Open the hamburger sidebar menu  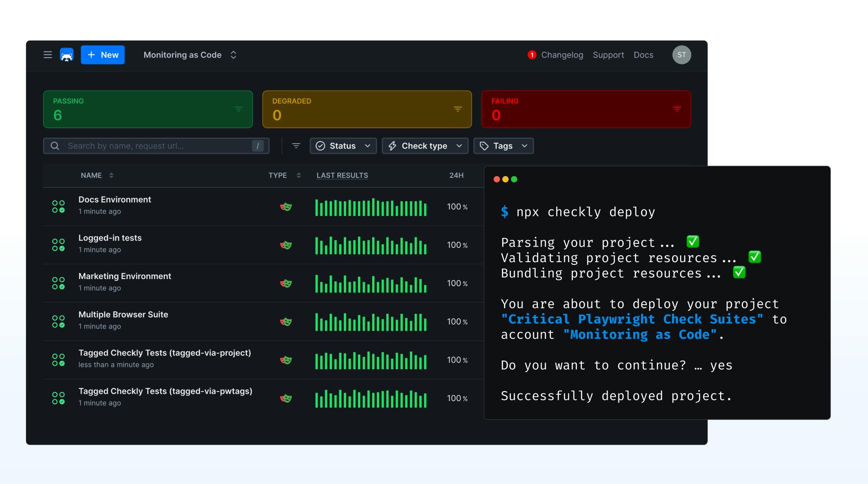click(x=48, y=55)
